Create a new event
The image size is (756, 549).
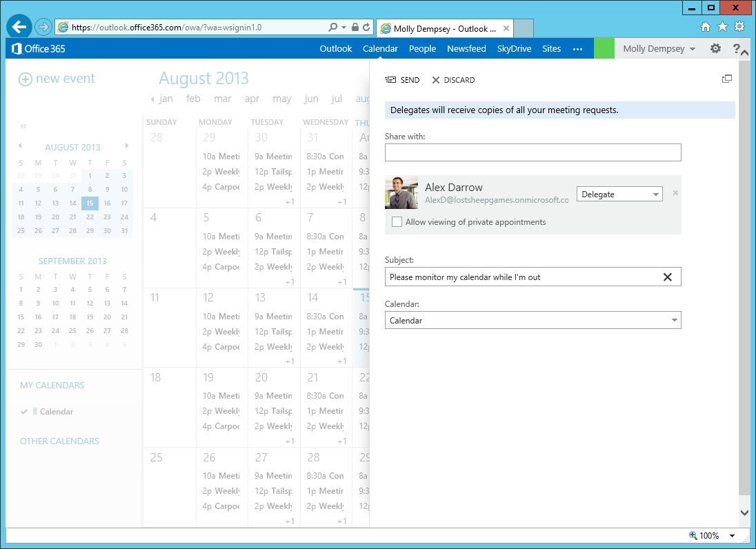[57, 79]
